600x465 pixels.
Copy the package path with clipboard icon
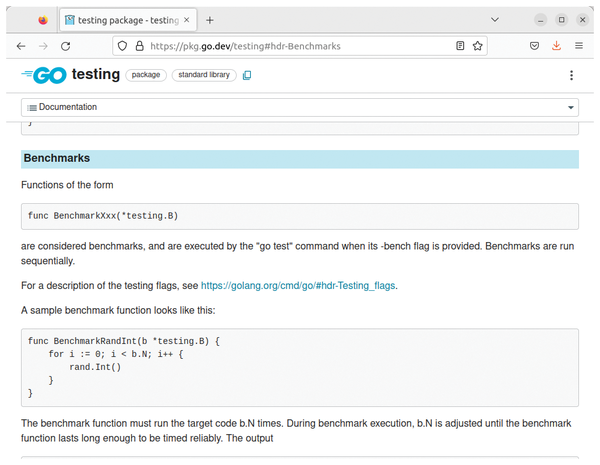[x=247, y=75]
